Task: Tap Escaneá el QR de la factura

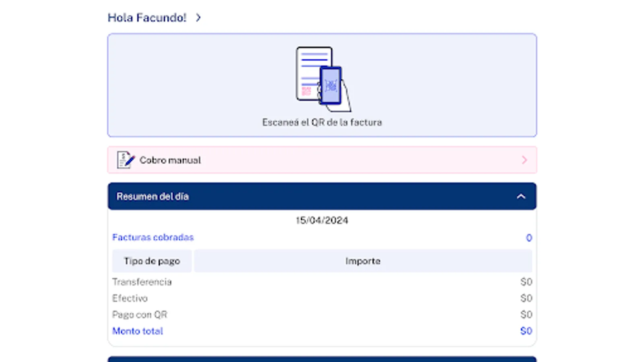Action: [x=322, y=122]
